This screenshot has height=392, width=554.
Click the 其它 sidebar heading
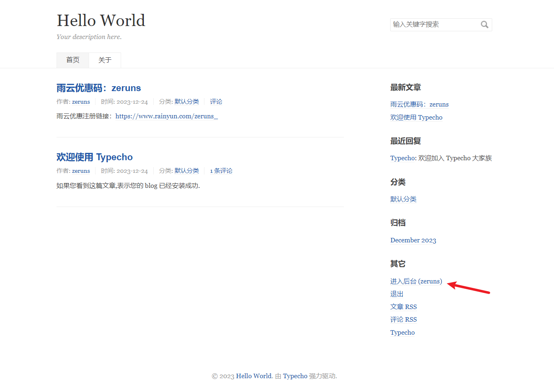[398, 264]
